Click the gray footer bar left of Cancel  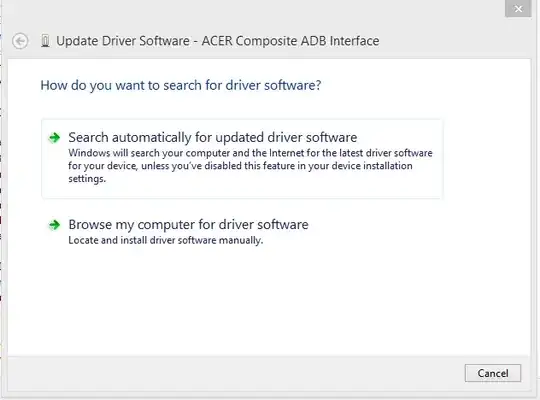pyautogui.click(x=234, y=373)
